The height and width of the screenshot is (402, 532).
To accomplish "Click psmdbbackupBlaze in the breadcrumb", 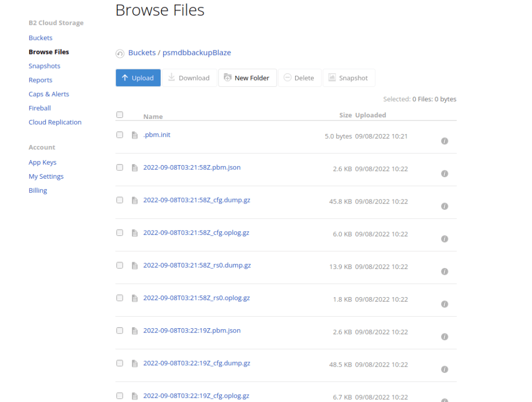I will (197, 52).
